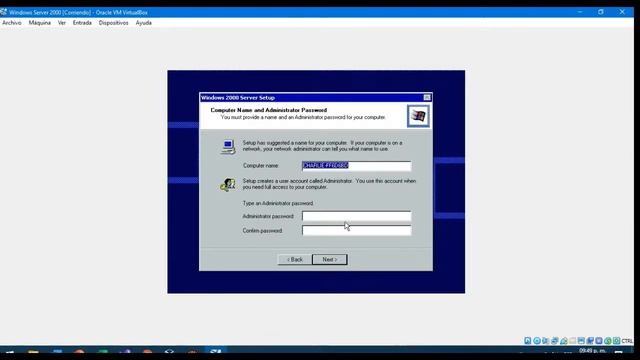Viewport: 640px width, 360px height.
Task: Click the Back button in setup
Action: (x=295, y=260)
